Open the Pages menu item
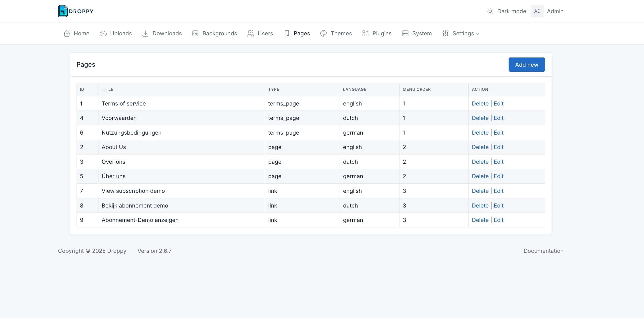 click(301, 33)
